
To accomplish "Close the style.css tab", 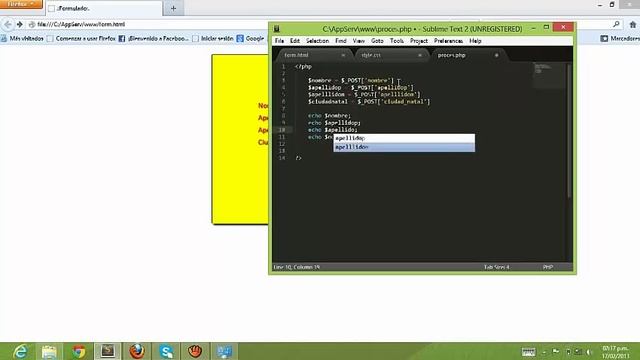I will (x=420, y=55).
